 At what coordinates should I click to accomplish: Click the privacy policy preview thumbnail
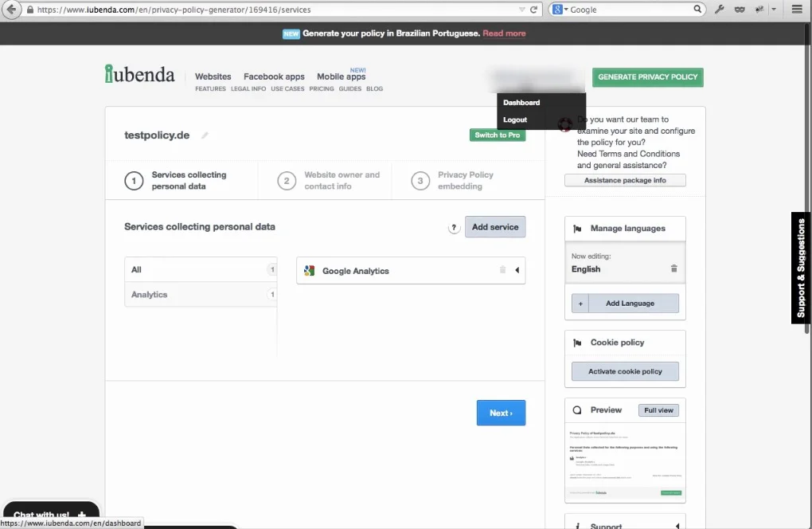pyautogui.click(x=625, y=461)
